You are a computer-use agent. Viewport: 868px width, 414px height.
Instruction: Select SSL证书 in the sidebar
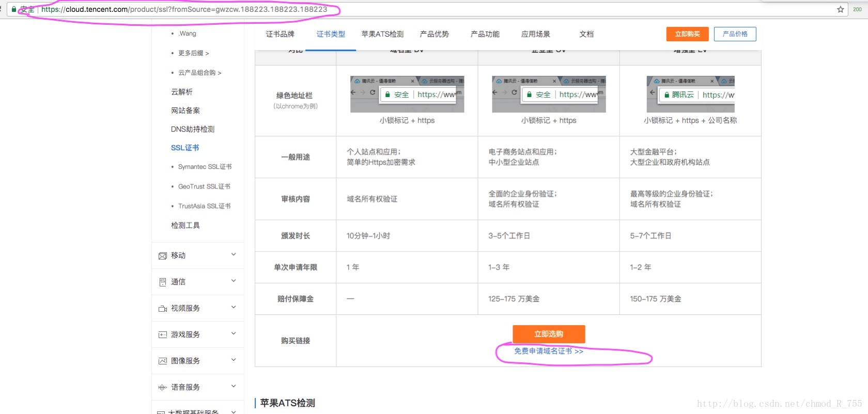coord(185,148)
